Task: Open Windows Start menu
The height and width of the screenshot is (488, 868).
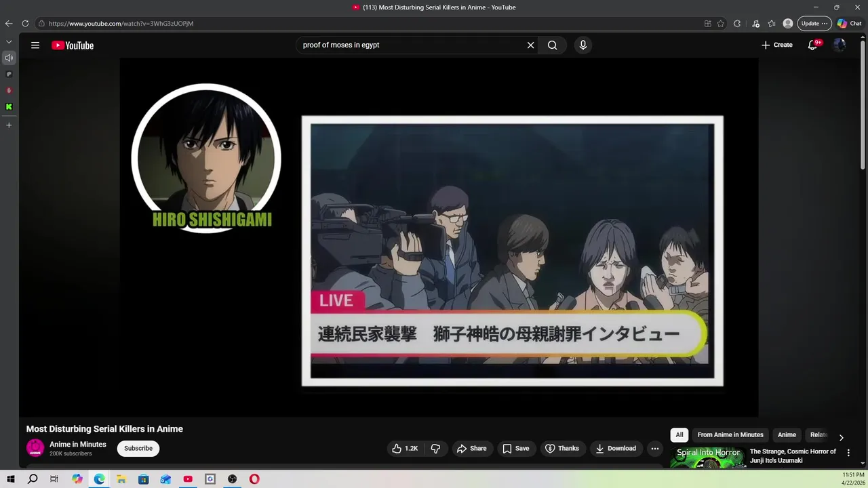Action: [11, 479]
